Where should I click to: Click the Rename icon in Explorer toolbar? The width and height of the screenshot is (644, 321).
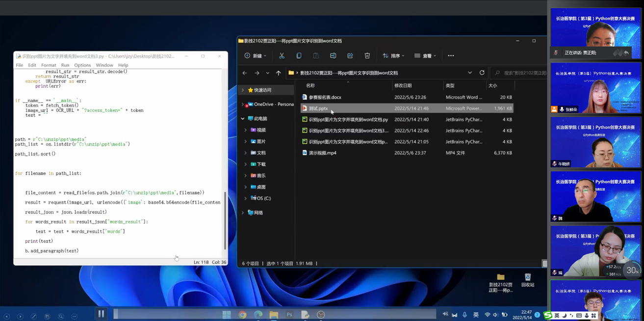pyautogui.click(x=333, y=56)
